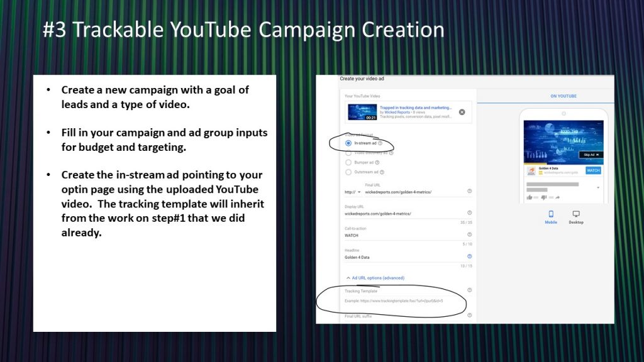The height and width of the screenshot is (362, 644).
Task: Click bullet 'Fill in your campaign and ad group'
Action: [164, 140]
